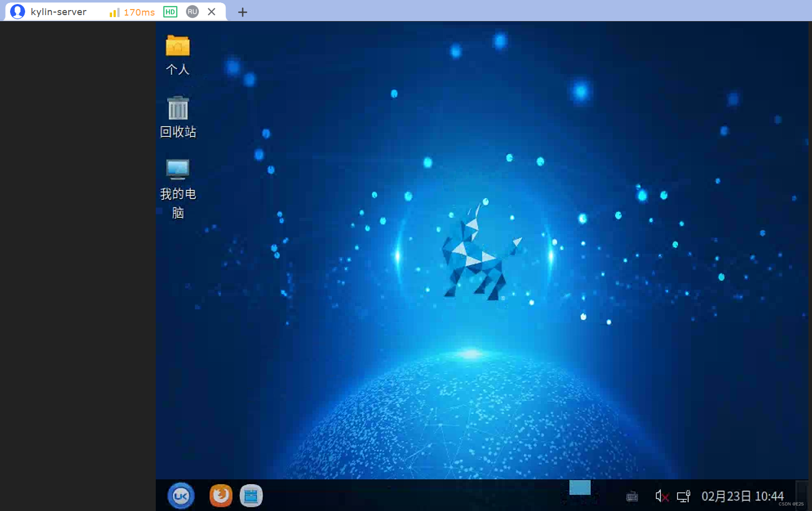Open the 02月23日 10:44 clock calendar
This screenshot has width=812, height=511.
coord(742,496)
